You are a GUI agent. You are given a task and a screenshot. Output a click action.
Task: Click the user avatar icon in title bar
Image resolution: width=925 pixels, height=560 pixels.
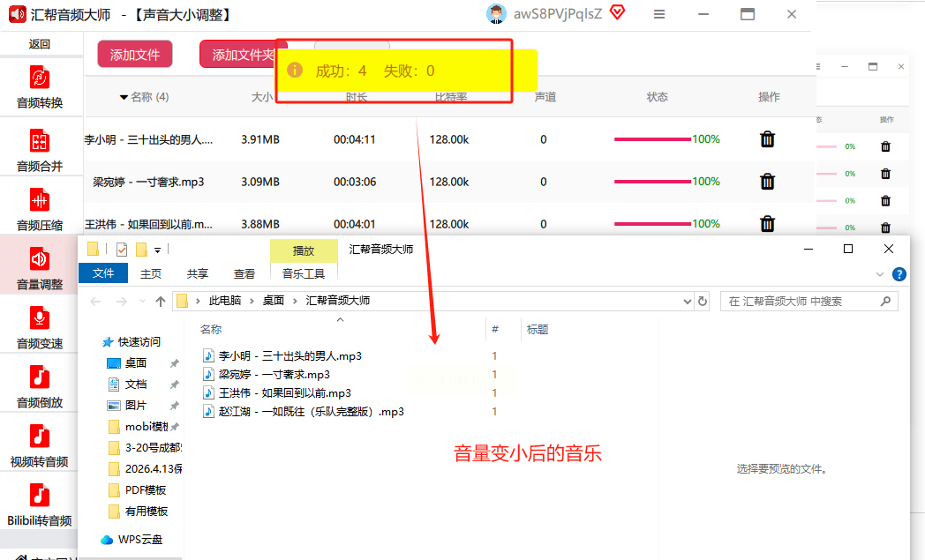click(x=496, y=13)
